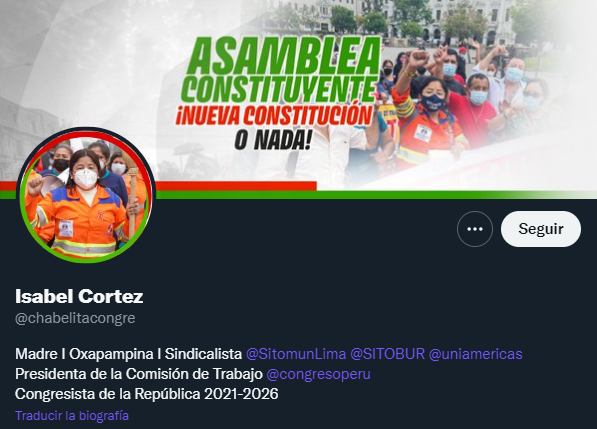Open the three-dot more options menu
The height and width of the screenshot is (429, 597).
pos(475,229)
